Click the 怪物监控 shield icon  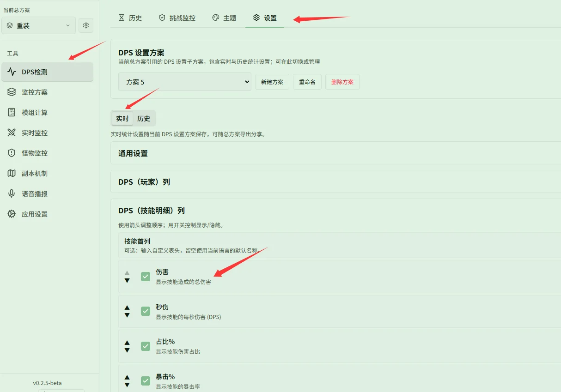pos(12,153)
